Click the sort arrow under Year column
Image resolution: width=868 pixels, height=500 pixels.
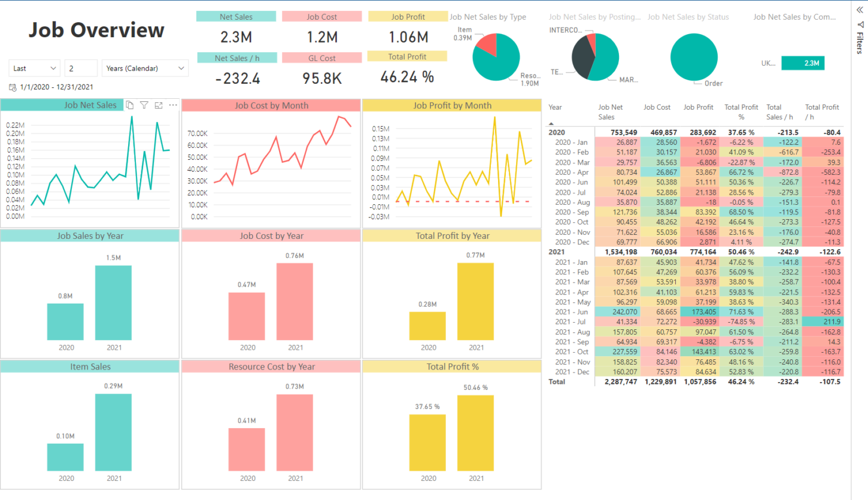pos(551,122)
